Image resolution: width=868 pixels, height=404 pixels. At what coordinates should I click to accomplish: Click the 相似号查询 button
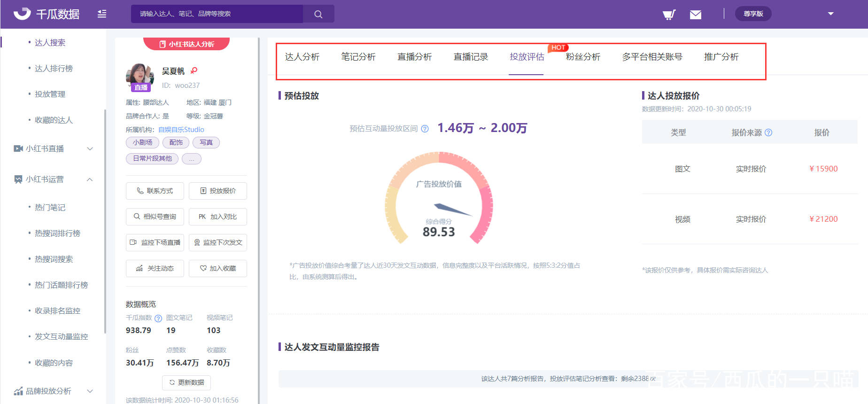[x=155, y=217]
